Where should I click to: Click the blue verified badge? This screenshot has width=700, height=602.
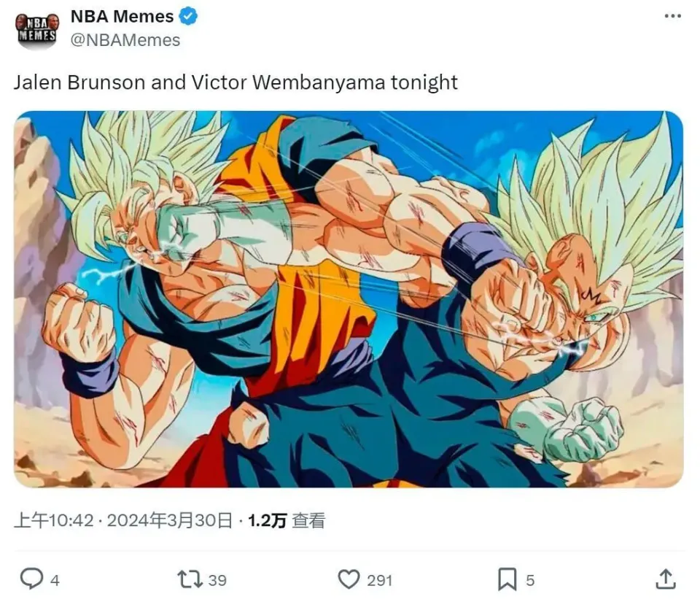(x=188, y=17)
